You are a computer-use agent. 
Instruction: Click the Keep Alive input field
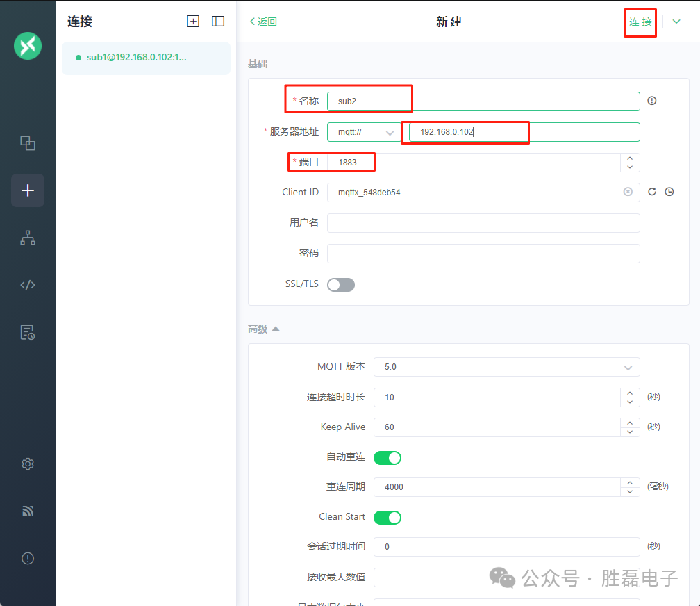[x=497, y=427]
